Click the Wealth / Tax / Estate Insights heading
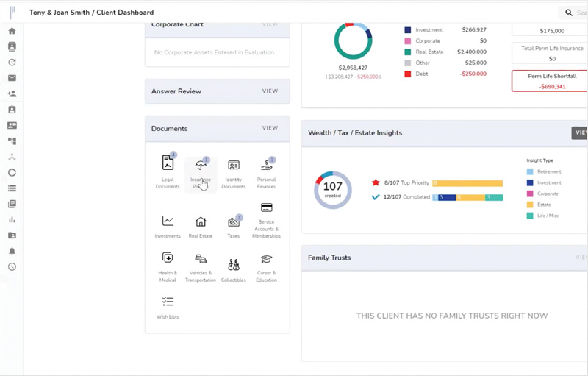 tap(355, 133)
